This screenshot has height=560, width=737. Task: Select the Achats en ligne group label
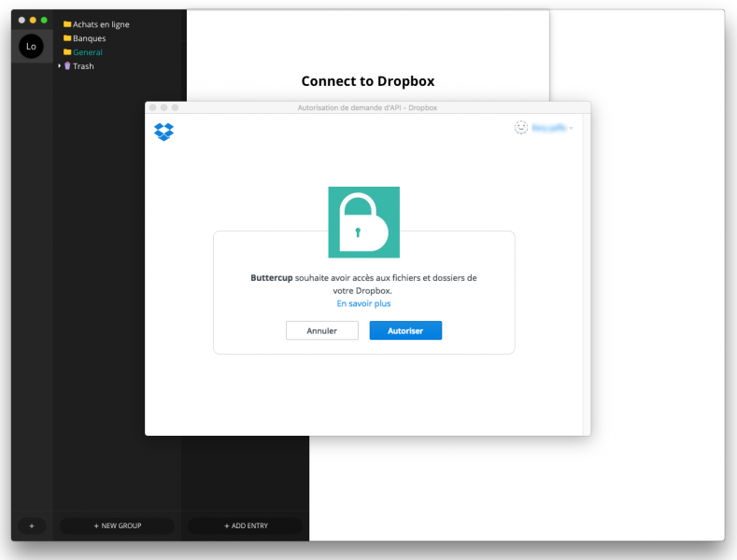coord(101,24)
